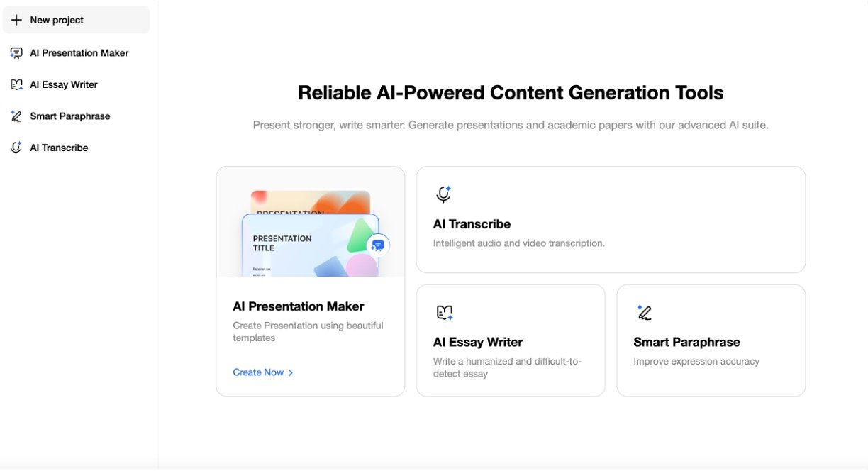Open the New project entry in the sidebar

tap(57, 19)
